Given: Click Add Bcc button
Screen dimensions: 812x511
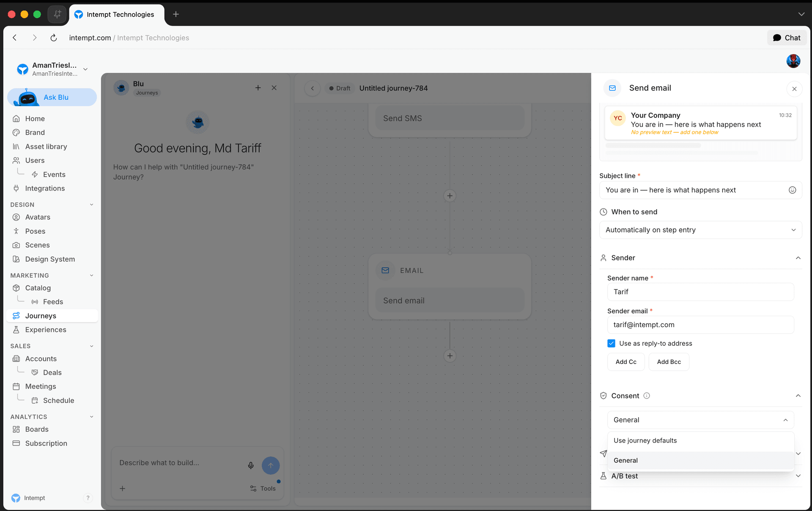Looking at the screenshot, I should pyautogui.click(x=669, y=362).
